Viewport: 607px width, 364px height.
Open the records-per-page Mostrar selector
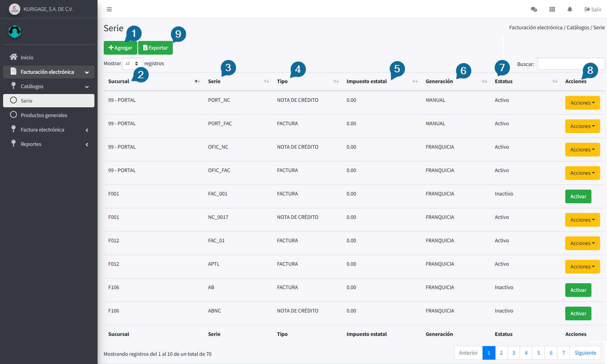(132, 64)
